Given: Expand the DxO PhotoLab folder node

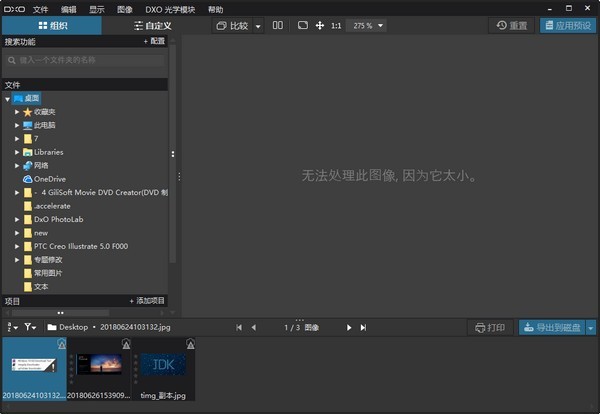Looking at the screenshot, I should click(x=17, y=219).
